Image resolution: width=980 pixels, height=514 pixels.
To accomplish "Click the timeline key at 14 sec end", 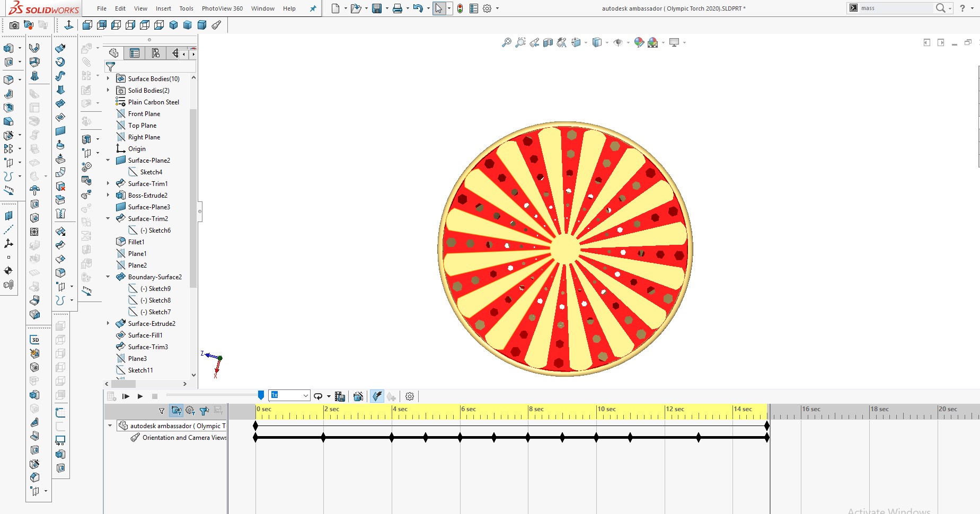I will click(767, 426).
